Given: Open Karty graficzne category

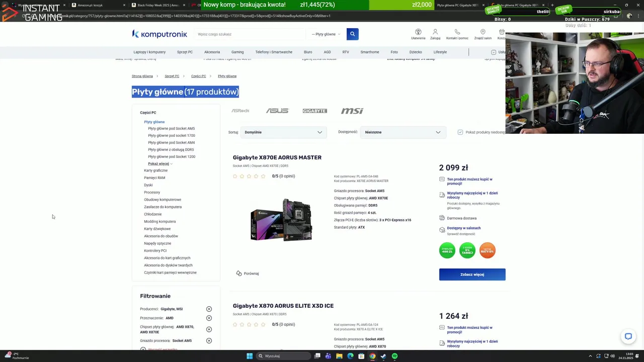Looking at the screenshot, I should click(156, 170).
